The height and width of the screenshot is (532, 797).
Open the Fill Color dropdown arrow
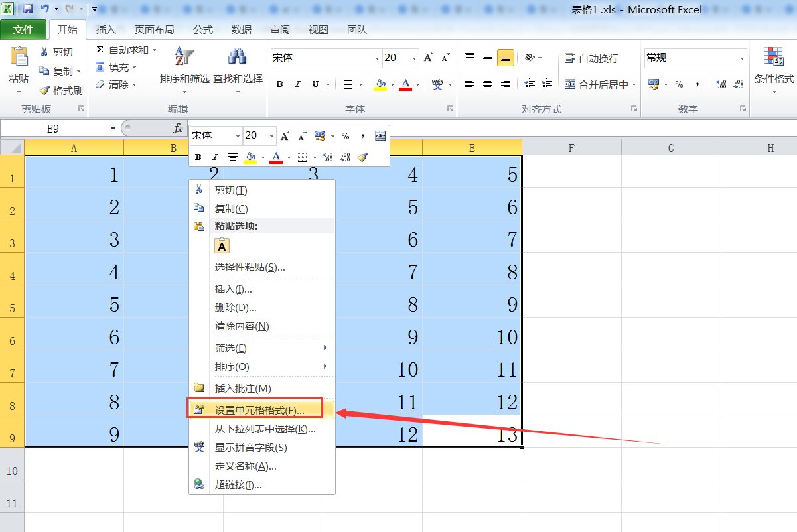(x=392, y=84)
